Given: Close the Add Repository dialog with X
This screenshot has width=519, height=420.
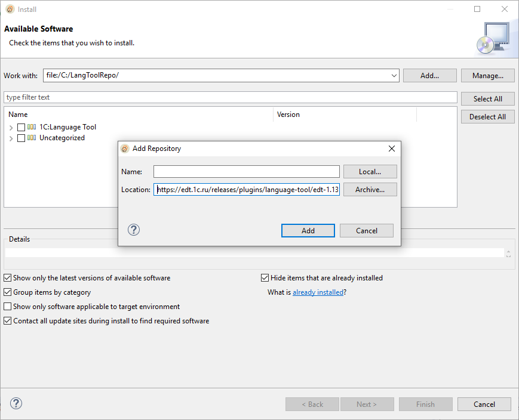Looking at the screenshot, I should [x=392, y=149].
